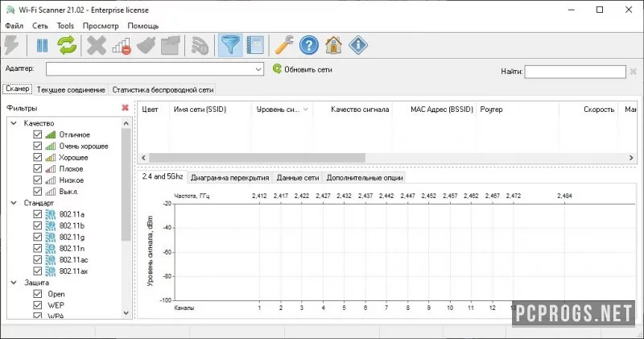Sort by Скорость column header
This screenshot has height=339, width=644.
tap(588, 110)
